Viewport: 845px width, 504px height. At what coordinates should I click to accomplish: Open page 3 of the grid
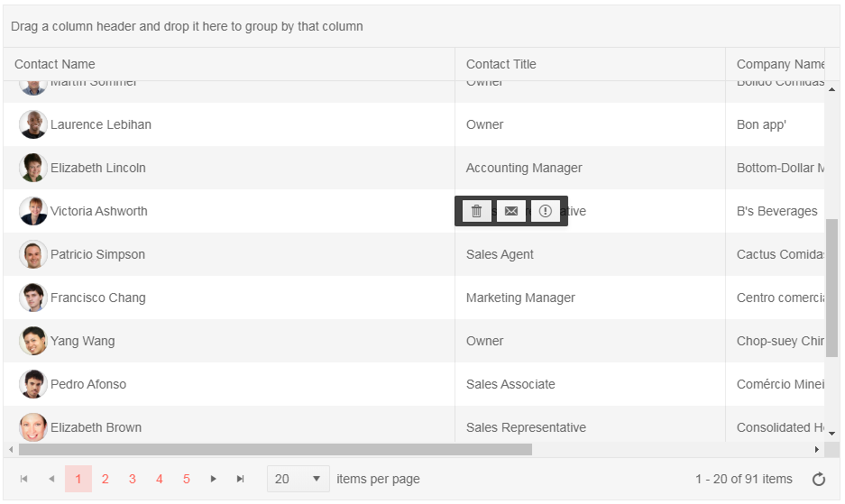(133, 480)
